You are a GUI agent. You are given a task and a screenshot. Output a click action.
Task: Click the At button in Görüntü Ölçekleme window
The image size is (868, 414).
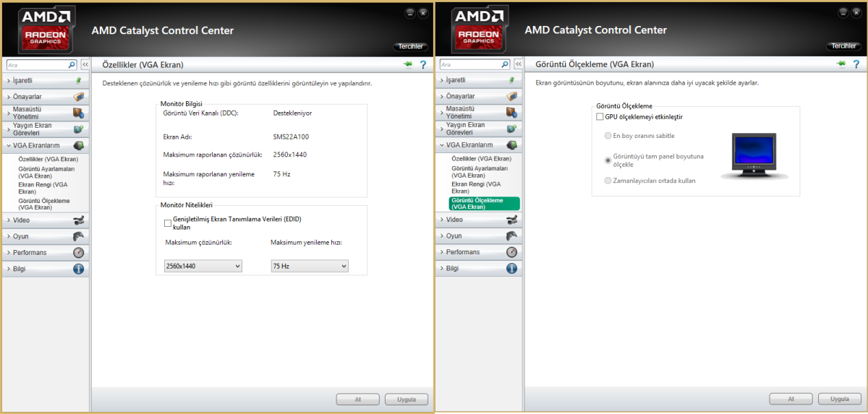tap(791, 399)
